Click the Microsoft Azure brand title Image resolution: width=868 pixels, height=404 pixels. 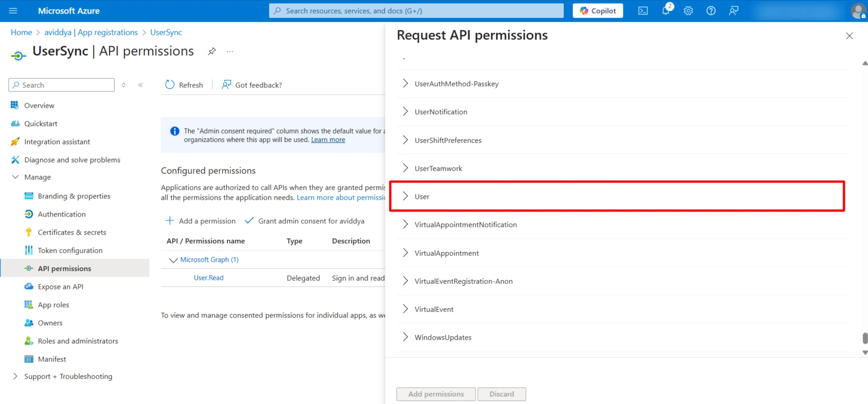[69, 10]
